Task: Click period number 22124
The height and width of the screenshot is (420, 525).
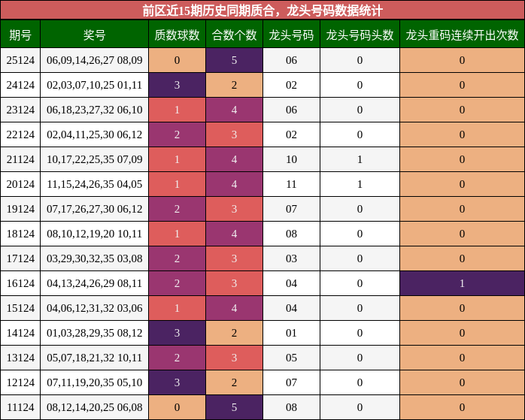Action: point(20,134)
